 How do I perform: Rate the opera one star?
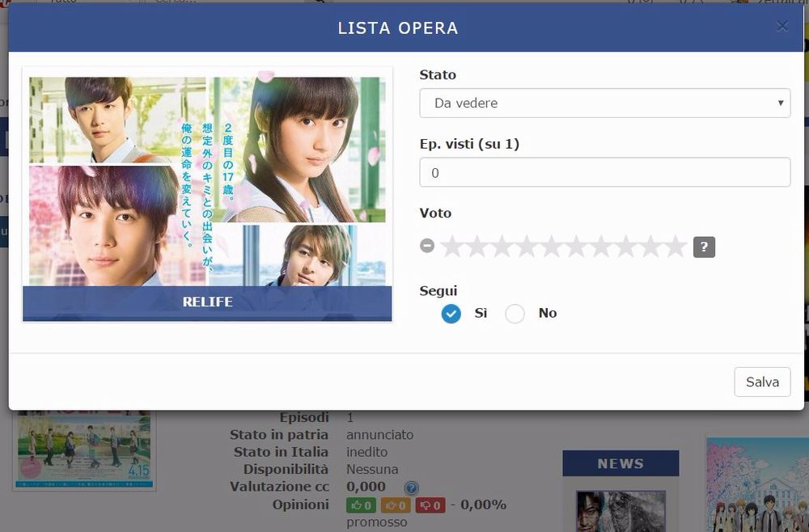click(x=452, y=247)
